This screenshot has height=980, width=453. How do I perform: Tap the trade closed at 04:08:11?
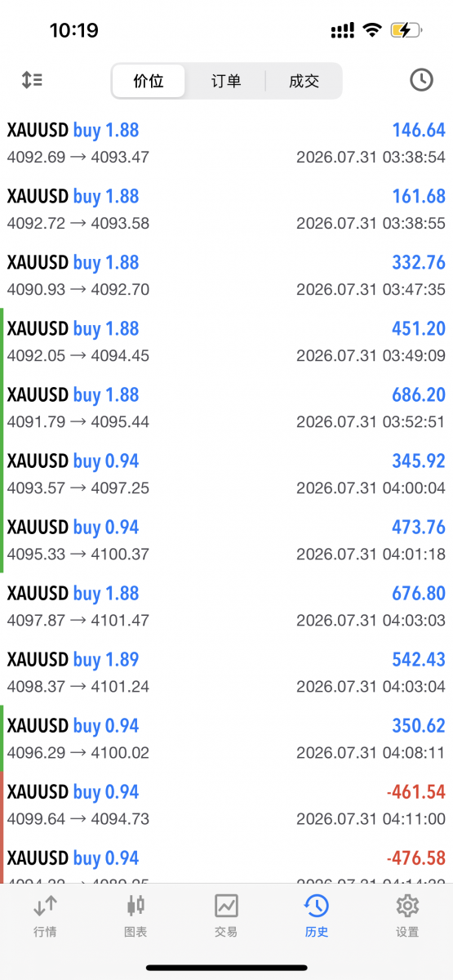click(x=227, y=738)
